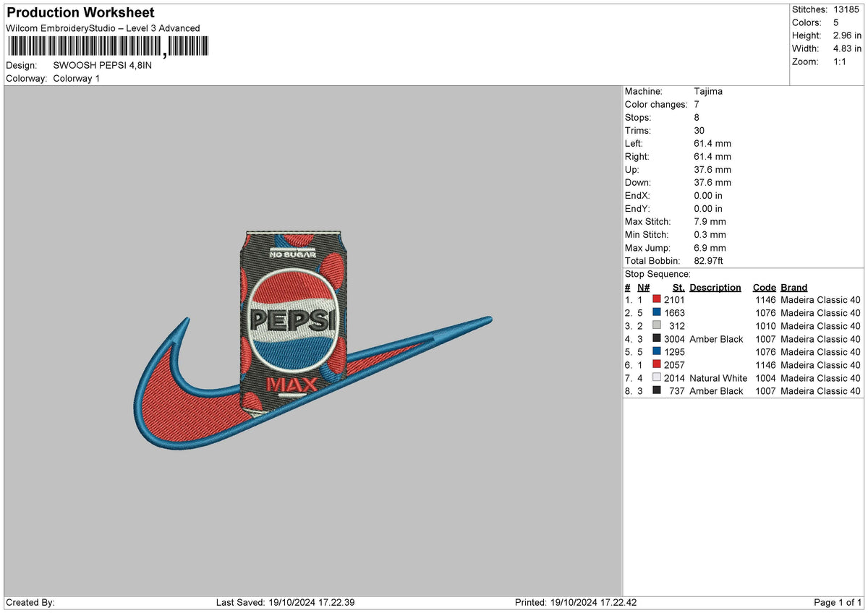The width and height of the screenshot is (868, 613).
Task: Click the Stitches count 13185
Action: [x=847, y=9]
